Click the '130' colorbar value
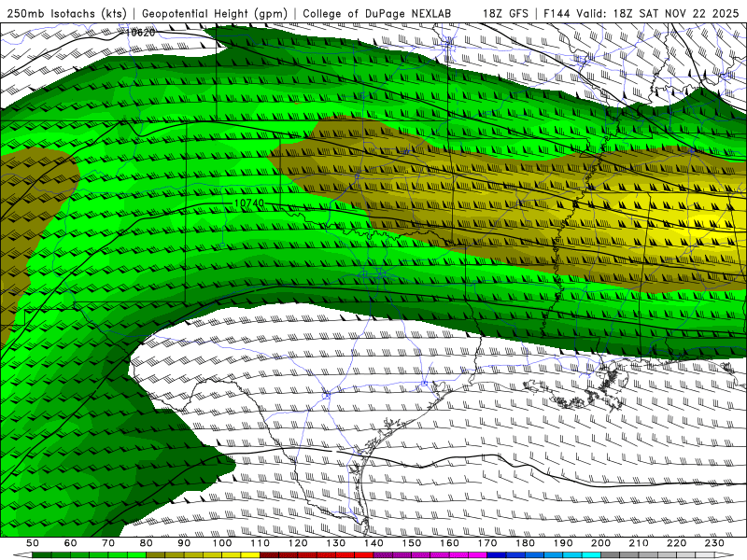 336,543
